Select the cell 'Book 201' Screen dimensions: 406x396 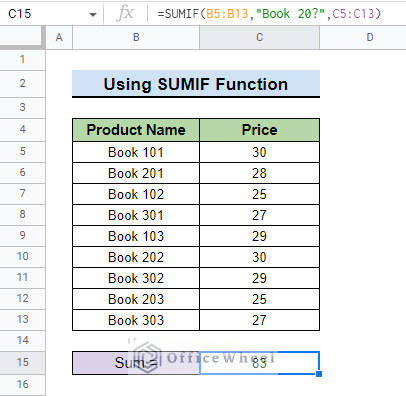tap(136, 173)
